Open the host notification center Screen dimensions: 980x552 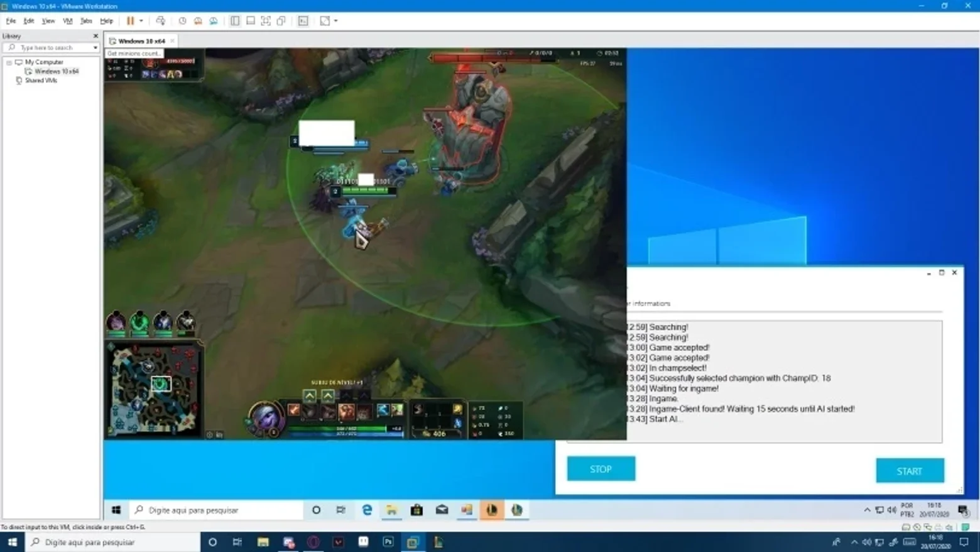(964, 542)
